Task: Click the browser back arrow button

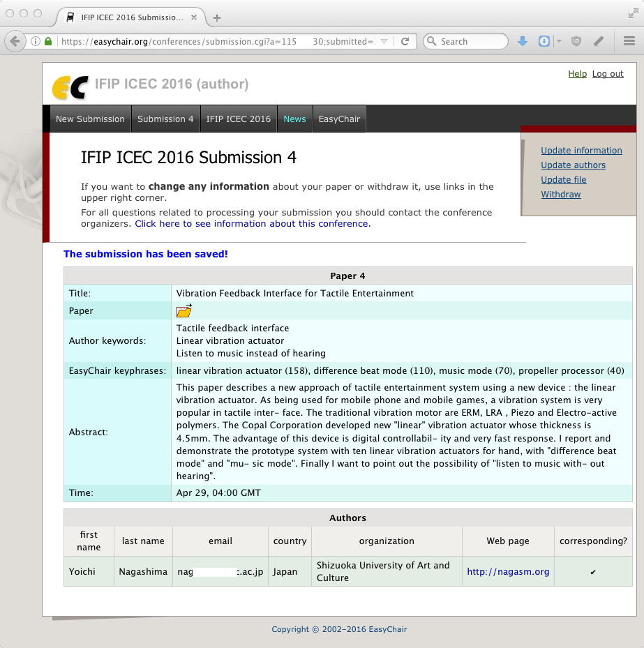Action: click(x=15, y=41)
